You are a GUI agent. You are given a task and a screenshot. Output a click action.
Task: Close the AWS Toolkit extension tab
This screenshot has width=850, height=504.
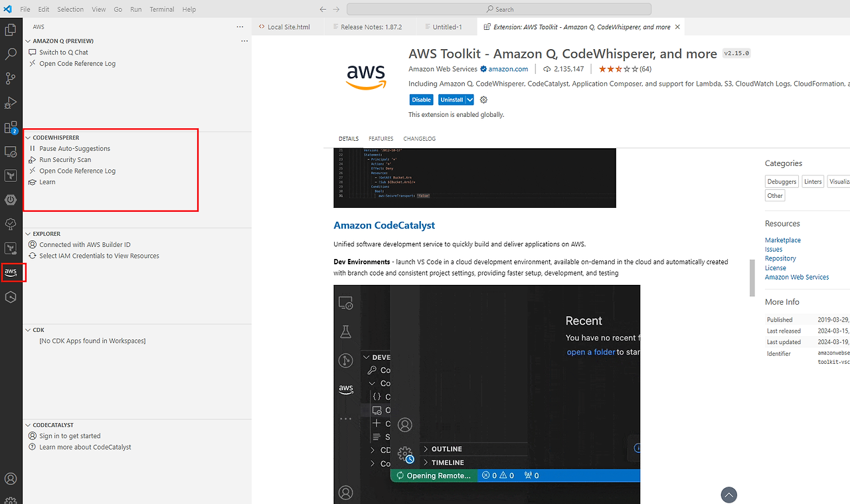tap(677, 27)
